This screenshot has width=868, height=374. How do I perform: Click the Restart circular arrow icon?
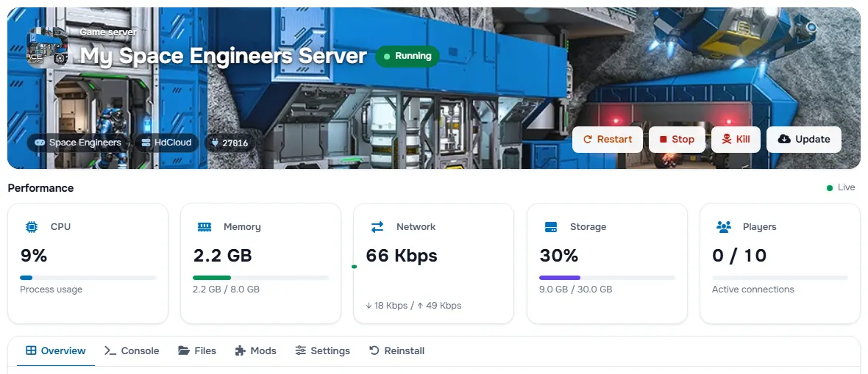(588, 140)
